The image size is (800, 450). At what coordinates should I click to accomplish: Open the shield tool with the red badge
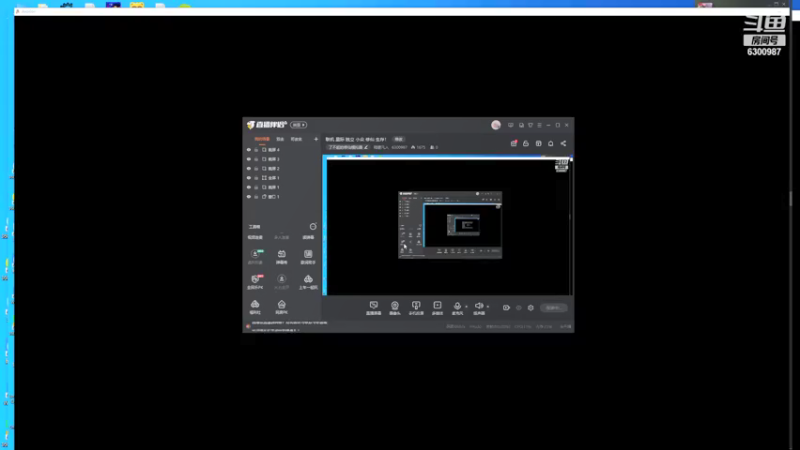point(255,282)
